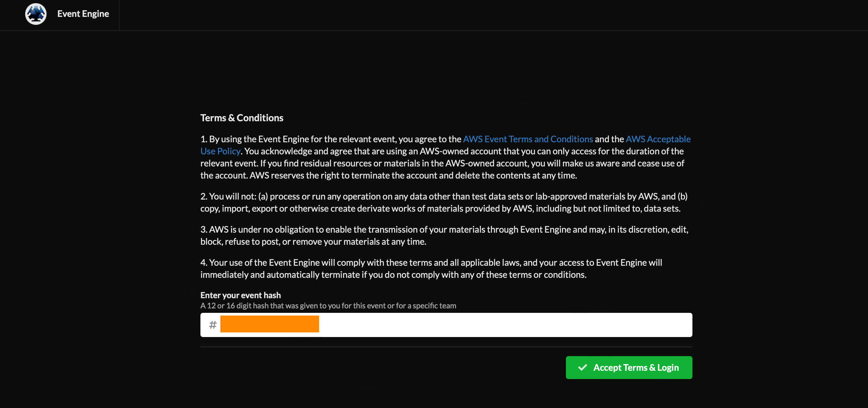Click the Use Policy link continuation
Image resolution: width=868 pixels, height=408 pixels.
tap(220, 151)
